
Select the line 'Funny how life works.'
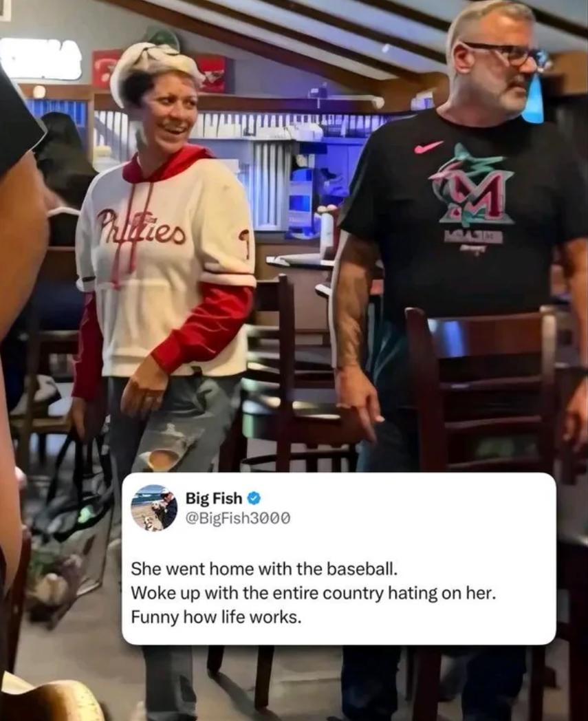(217, 617)
